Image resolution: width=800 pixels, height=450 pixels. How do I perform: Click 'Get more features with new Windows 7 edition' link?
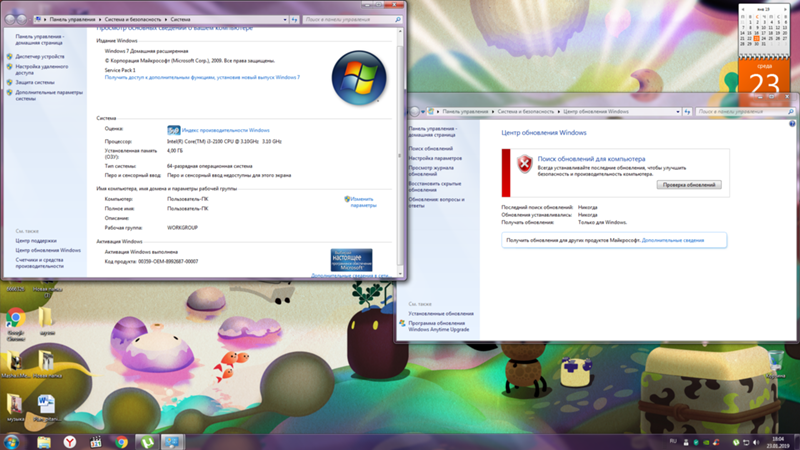tap(202, 78)
